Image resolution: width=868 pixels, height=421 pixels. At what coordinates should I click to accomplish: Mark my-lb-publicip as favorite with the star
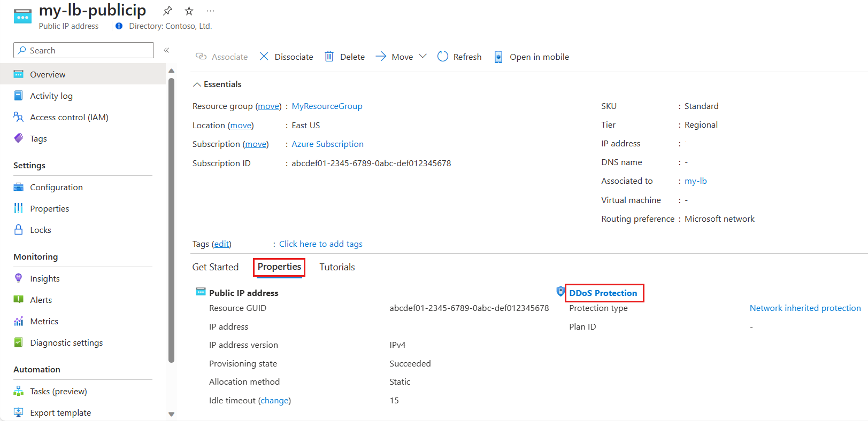pos(189,11)
